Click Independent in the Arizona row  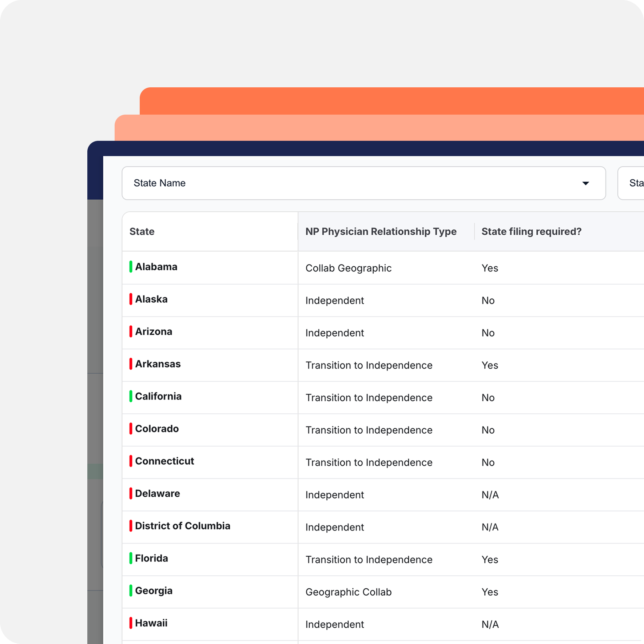[x=335, y=333]
